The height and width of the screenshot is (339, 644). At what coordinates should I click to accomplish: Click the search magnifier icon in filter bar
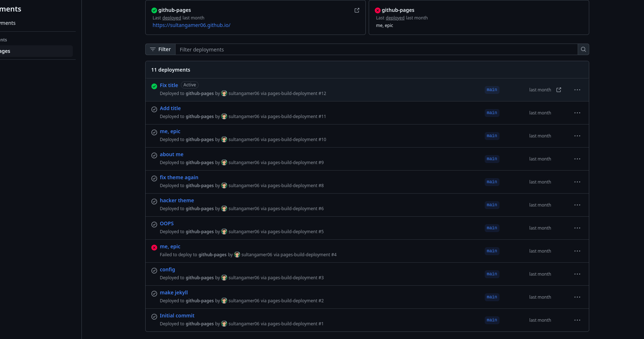pos(583,49)
